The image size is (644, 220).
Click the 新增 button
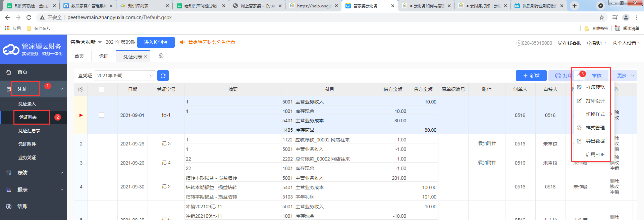pos(531,76)
